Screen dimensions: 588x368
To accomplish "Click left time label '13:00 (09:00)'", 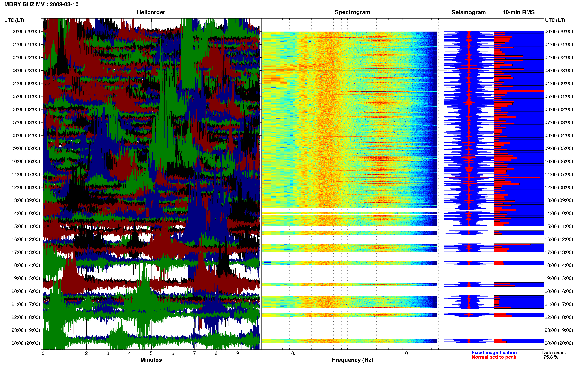I will pos(26,200).
